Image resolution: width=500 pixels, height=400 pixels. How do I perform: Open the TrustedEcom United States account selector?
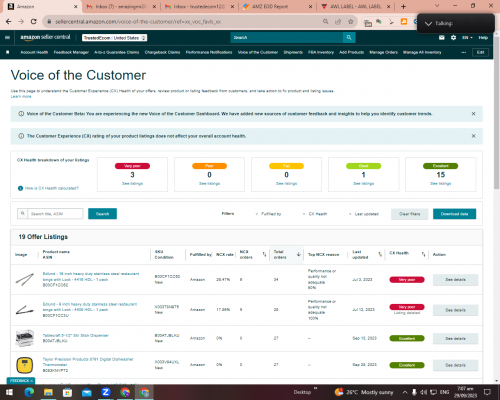tap(114, 38)
